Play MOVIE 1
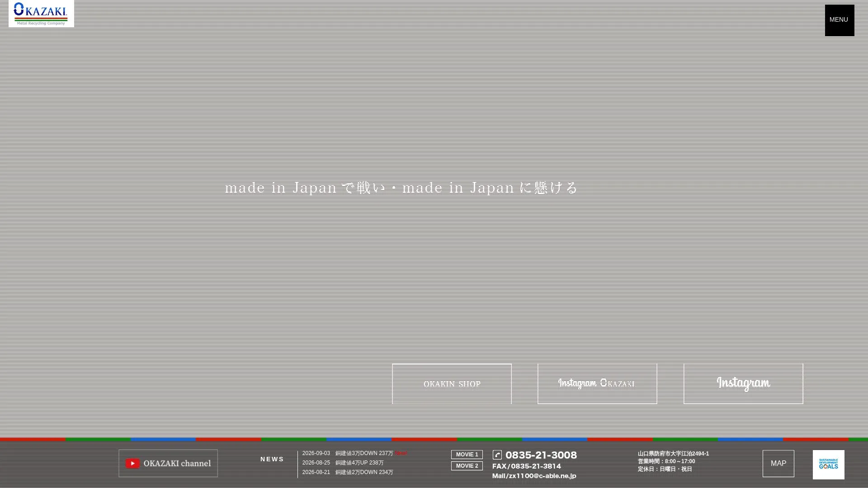The width and height of the screenshot is (868, 488). coord(467,455)
